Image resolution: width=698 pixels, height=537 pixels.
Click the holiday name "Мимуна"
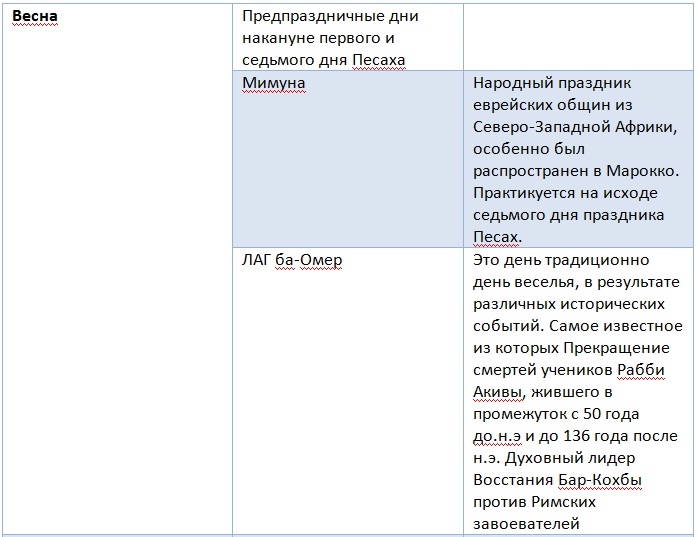tap(273, 84)
